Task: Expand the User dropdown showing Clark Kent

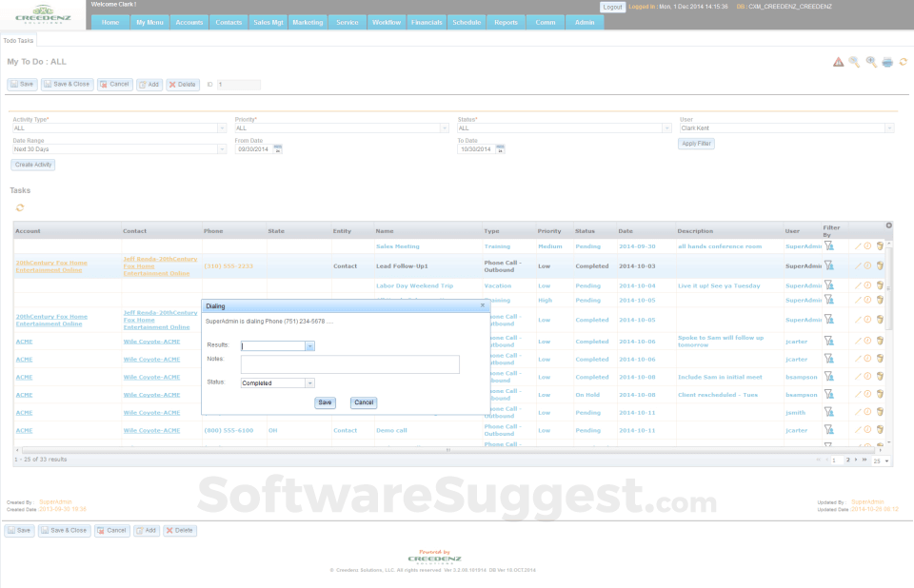Action: click(889, 127)
